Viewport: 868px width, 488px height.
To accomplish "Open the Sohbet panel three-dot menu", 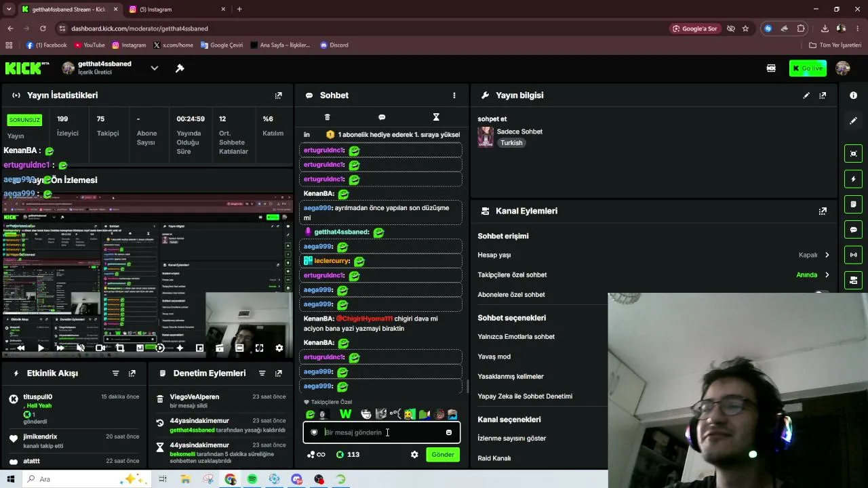I will pos(454,96).
